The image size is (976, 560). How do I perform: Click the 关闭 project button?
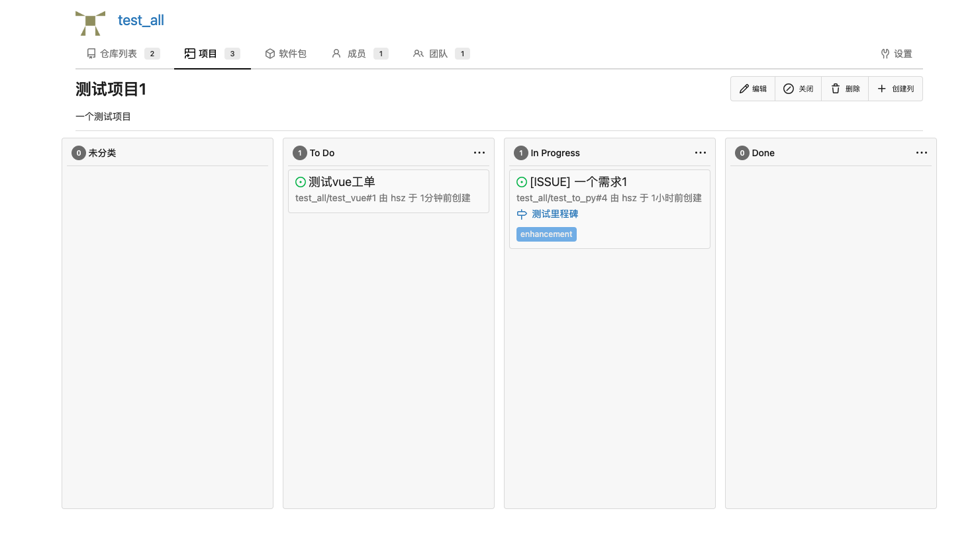[x=799, y=89]
